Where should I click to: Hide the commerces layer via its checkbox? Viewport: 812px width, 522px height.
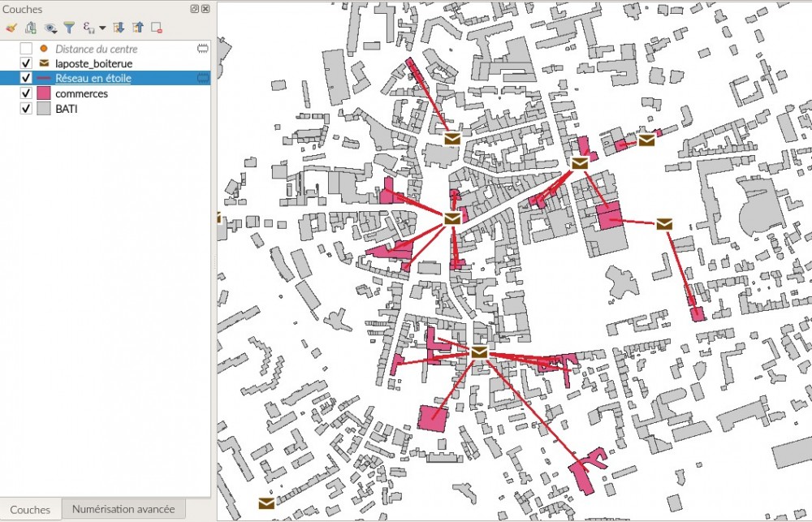26,93
